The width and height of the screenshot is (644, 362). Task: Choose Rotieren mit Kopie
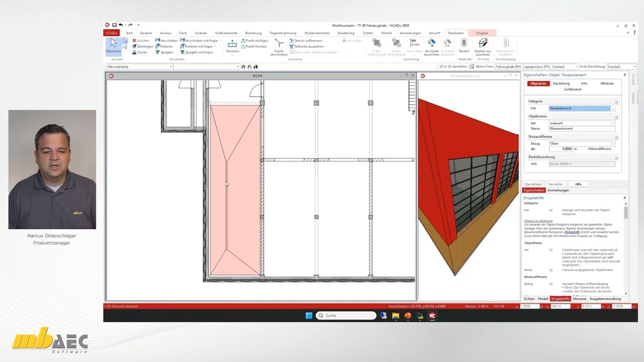pos(196,46)
